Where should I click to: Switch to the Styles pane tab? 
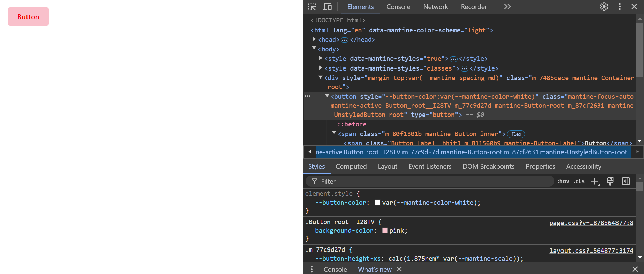[316, 166]
